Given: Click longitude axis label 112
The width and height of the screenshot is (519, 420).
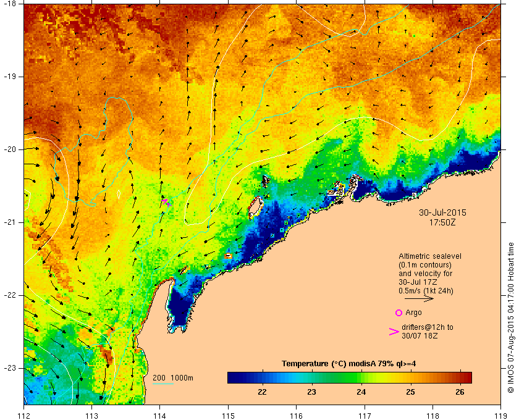Looking at the screenshot, I should click(24, 416).
